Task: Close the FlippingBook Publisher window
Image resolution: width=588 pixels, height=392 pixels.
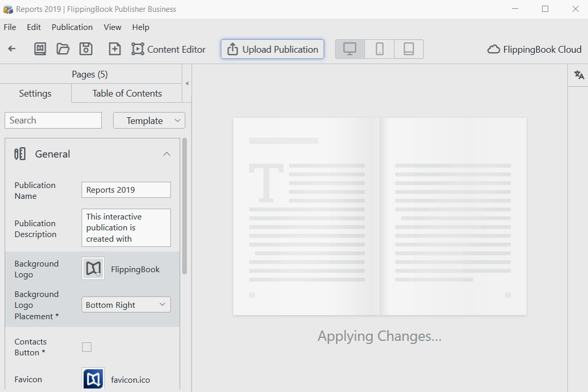Action: (575, 9)
